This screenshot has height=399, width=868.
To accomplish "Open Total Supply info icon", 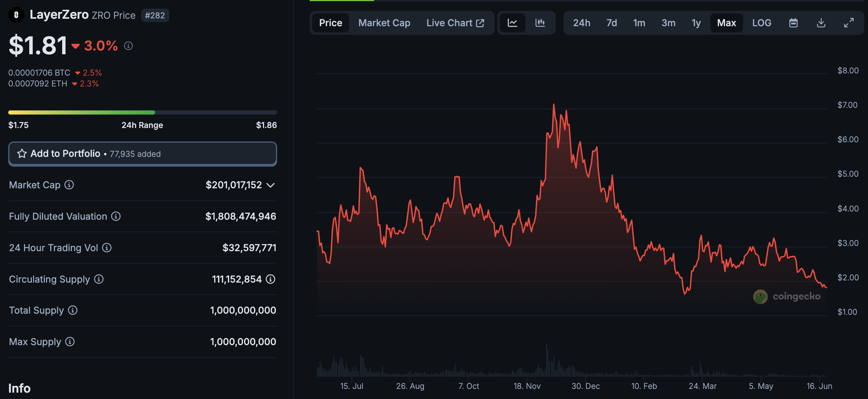I will coord(73,310).
